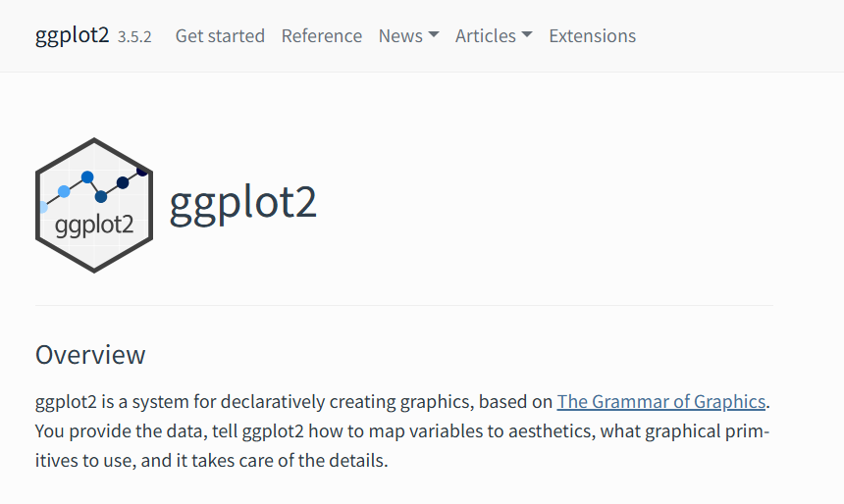Click the Overview section heading

pos(90,355)
